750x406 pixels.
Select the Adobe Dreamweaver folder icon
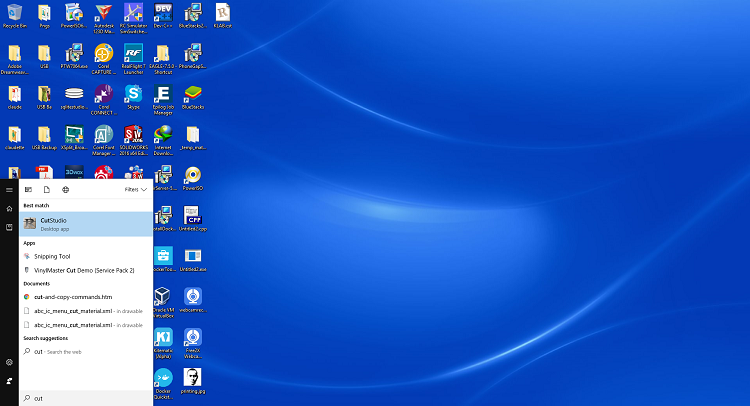coord(15,59)
